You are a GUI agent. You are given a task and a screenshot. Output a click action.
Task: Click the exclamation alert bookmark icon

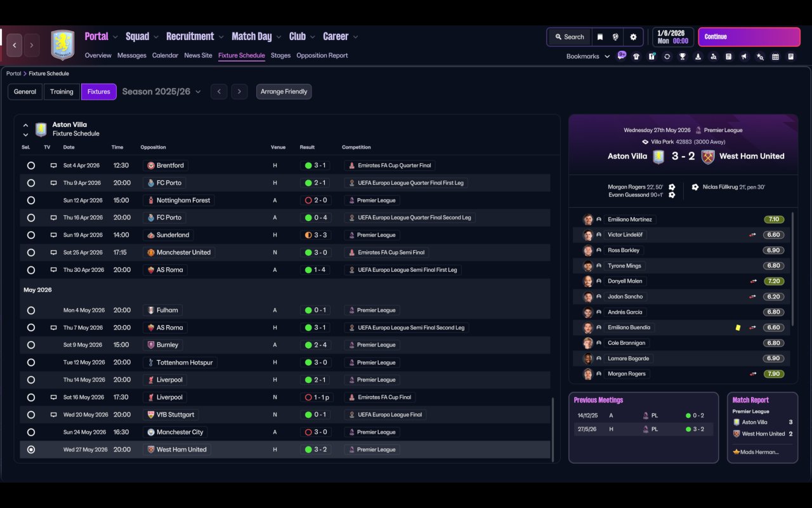pyautogui.click(x=652, y=57)
